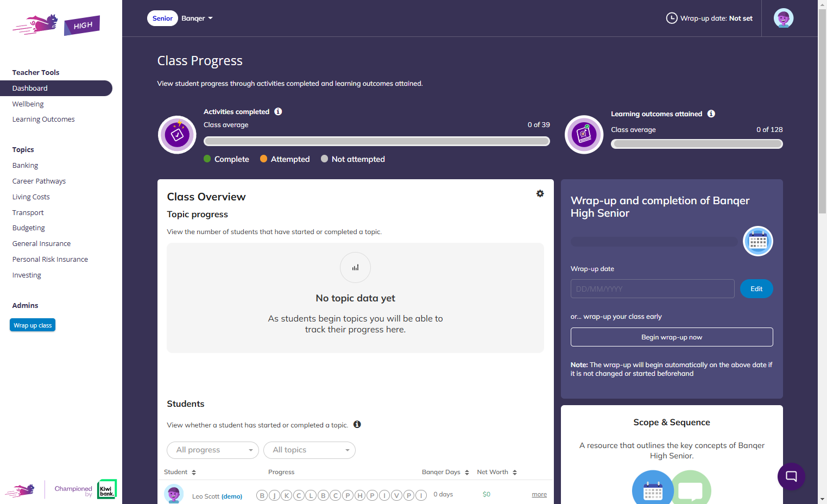This screenshot has width=827, height=504.
Task: Sort the table by Net Worth
Action: [497, 472]
